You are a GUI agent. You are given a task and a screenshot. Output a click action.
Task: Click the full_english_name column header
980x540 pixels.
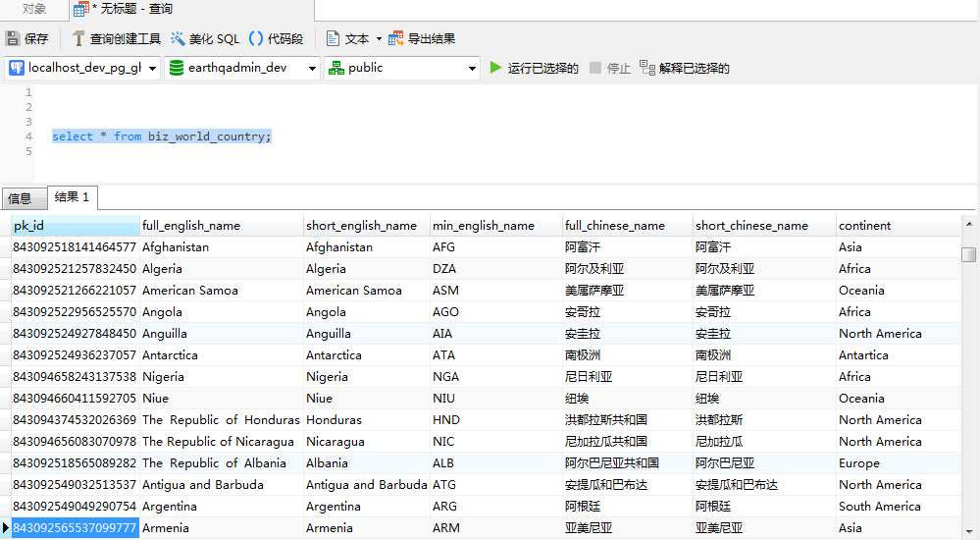click(222, 225)
